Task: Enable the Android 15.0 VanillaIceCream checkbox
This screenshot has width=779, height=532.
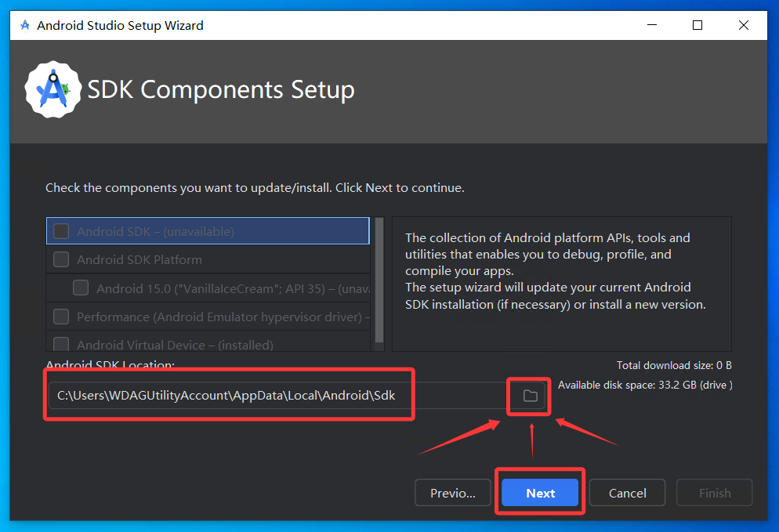Action: click(81, 288)
